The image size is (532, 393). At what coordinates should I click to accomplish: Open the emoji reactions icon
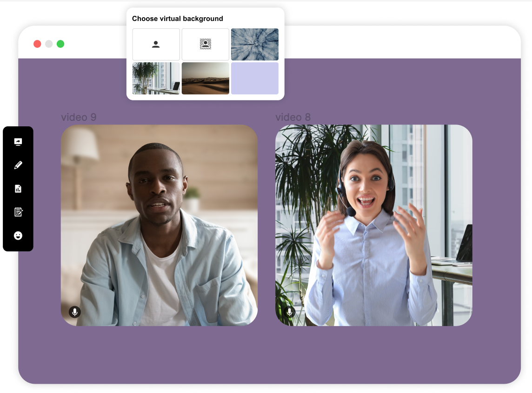18,236
